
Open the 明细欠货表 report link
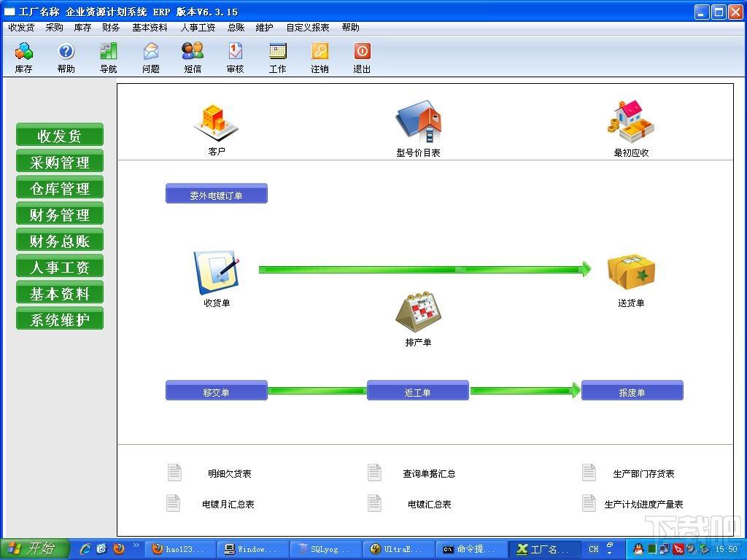pyautogui.click(x=229, y=473)
